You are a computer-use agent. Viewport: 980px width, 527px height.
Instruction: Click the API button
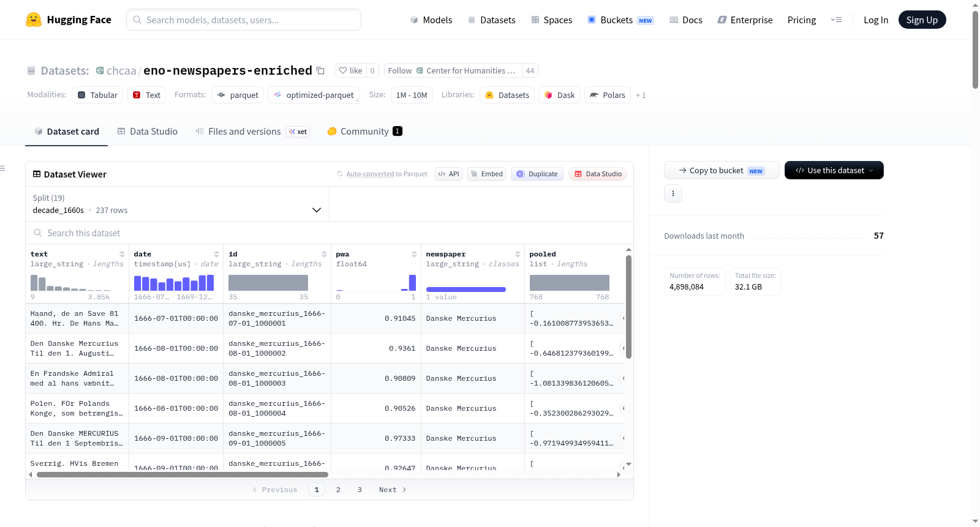(x=449, y=174)
